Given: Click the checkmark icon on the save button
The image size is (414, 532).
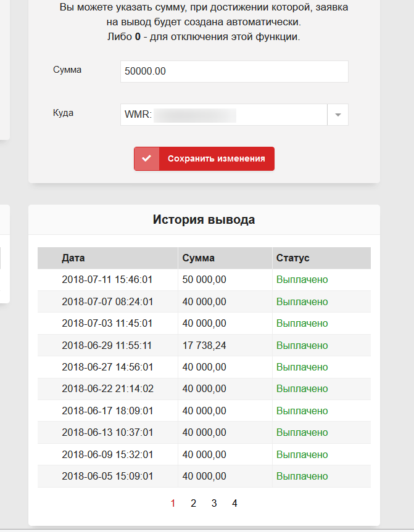Looking at the screenshot, I should (x=146, y=158).
